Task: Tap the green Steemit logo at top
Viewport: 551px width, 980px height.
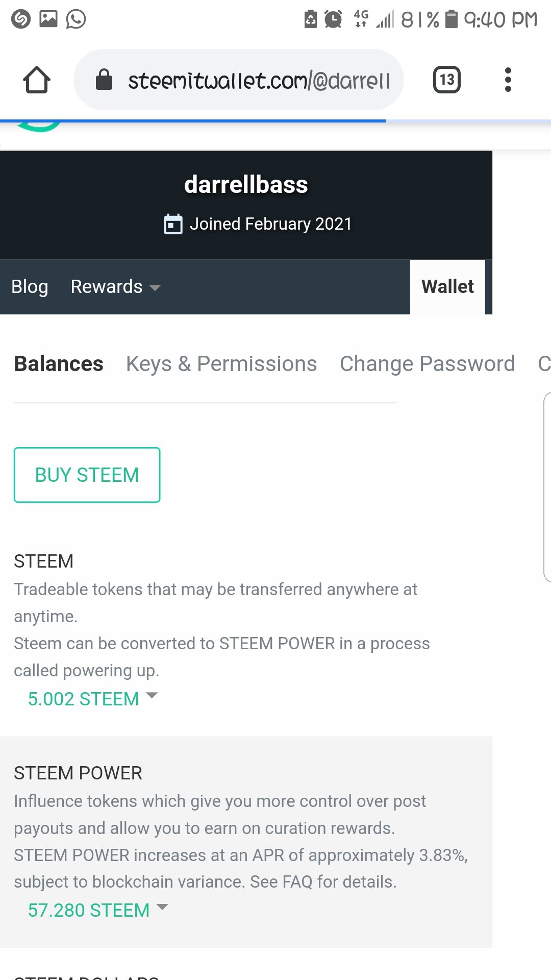Action: pos(39,127)
